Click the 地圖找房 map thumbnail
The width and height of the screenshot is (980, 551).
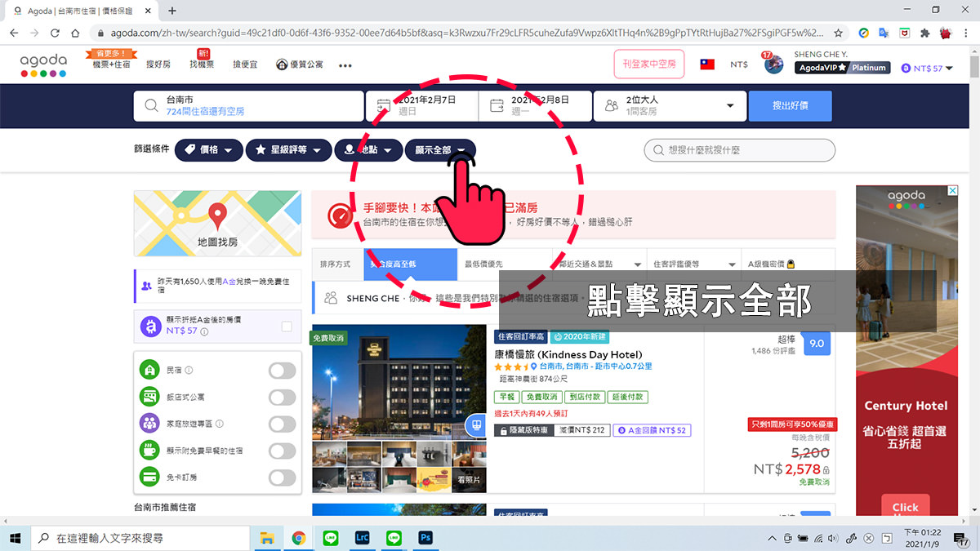click(217, 223)
